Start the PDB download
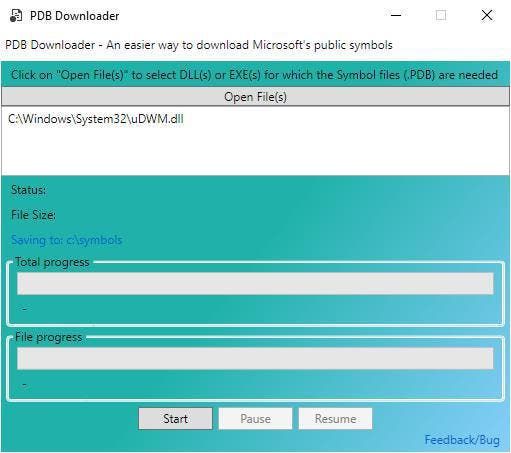 [175, 419]
